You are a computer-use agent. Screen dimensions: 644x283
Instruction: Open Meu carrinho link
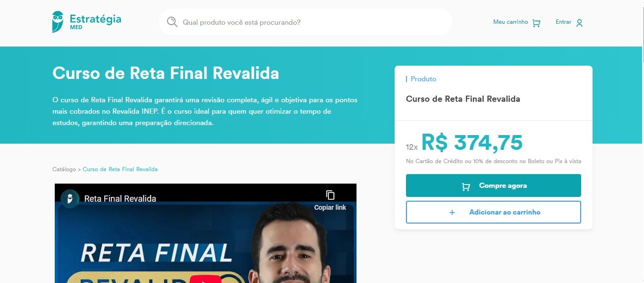point(510,22)
